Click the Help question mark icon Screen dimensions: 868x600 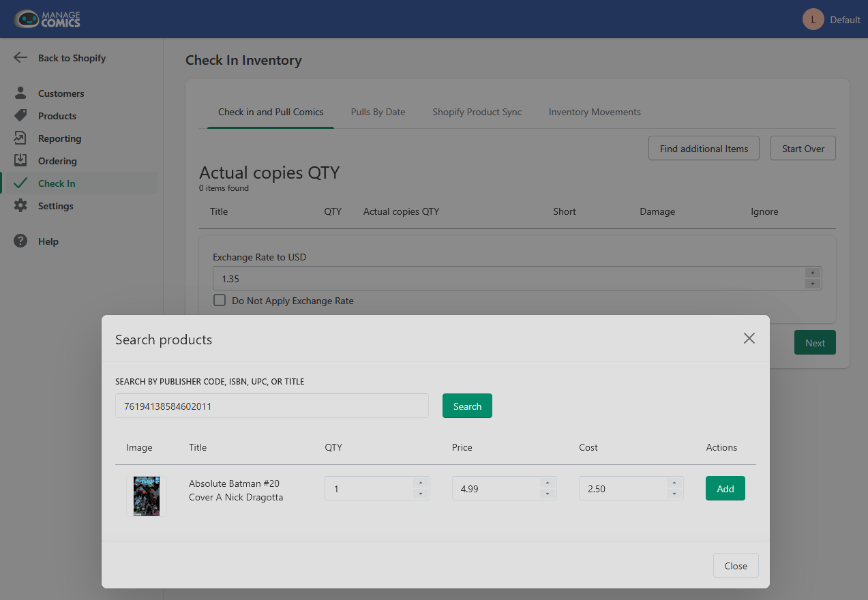coord(20,241)
